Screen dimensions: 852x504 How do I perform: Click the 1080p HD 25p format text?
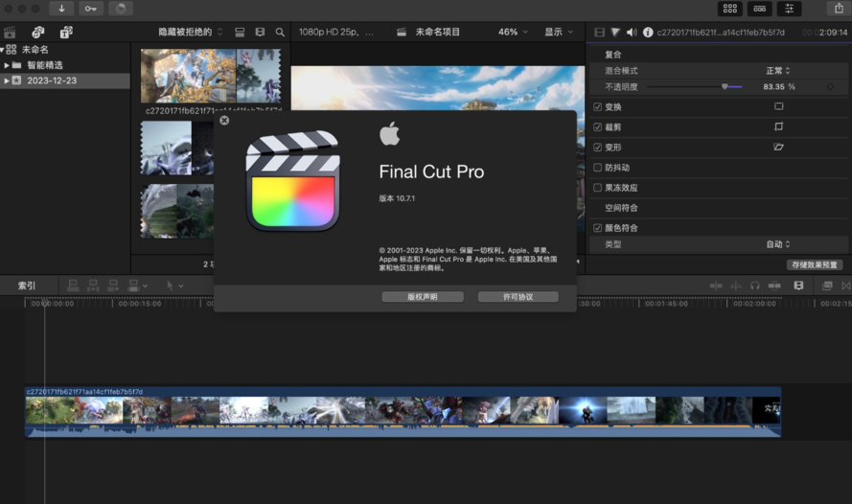tap(335, 32)
